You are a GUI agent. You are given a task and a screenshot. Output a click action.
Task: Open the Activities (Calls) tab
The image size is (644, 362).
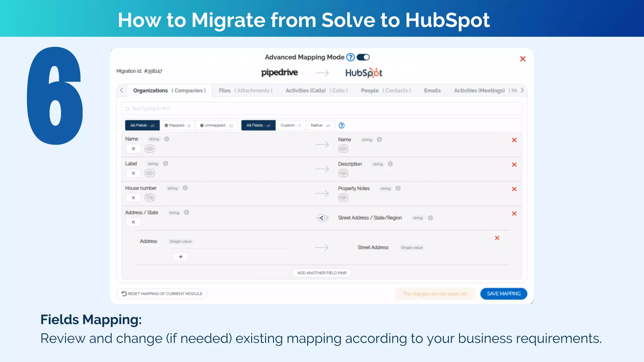317,90
